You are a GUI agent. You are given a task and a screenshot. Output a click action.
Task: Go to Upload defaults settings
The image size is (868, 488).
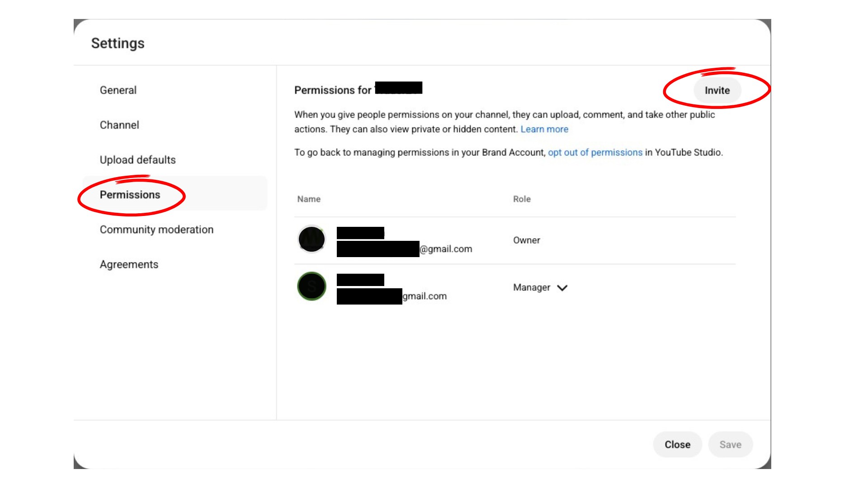138,160
